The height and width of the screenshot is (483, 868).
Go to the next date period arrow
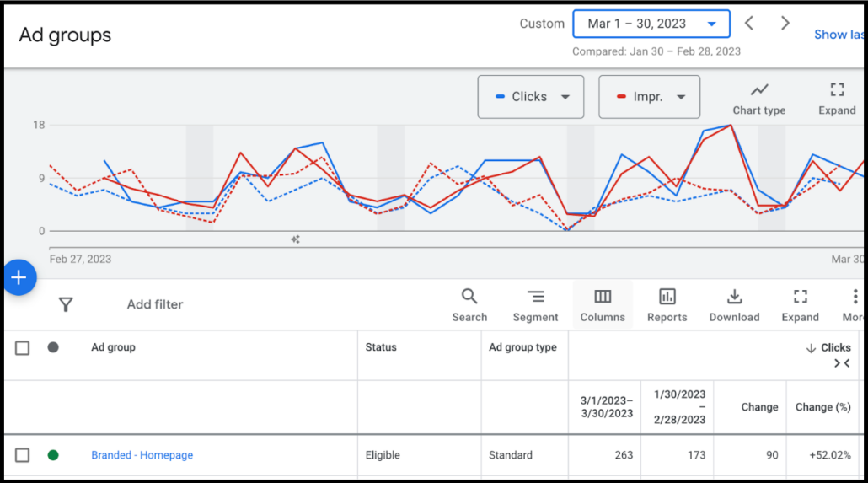(x=785, y=24)
